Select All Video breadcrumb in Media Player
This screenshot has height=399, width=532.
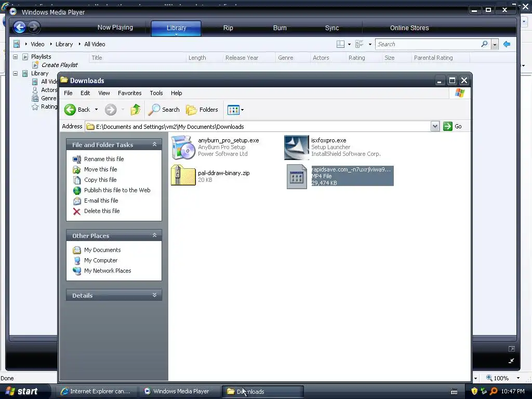point(95,44)
